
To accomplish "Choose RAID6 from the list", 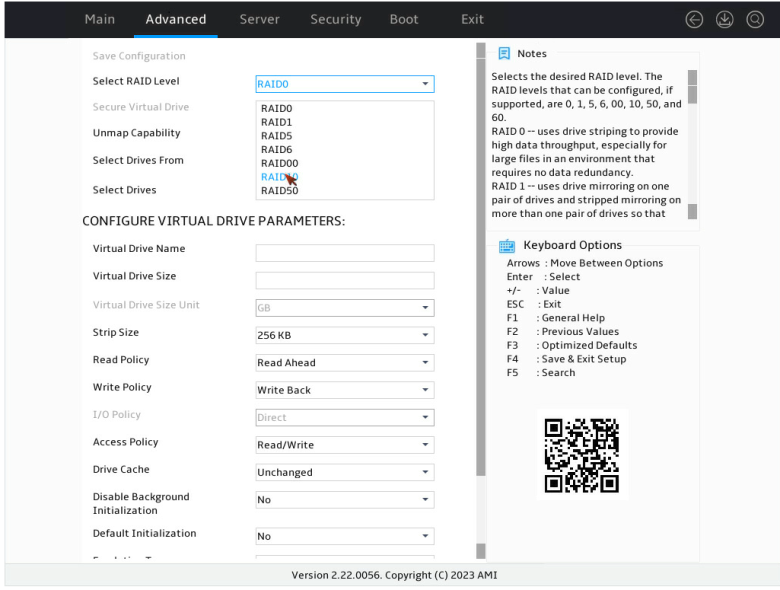I will pyautogui.click(x=277, y=150).
